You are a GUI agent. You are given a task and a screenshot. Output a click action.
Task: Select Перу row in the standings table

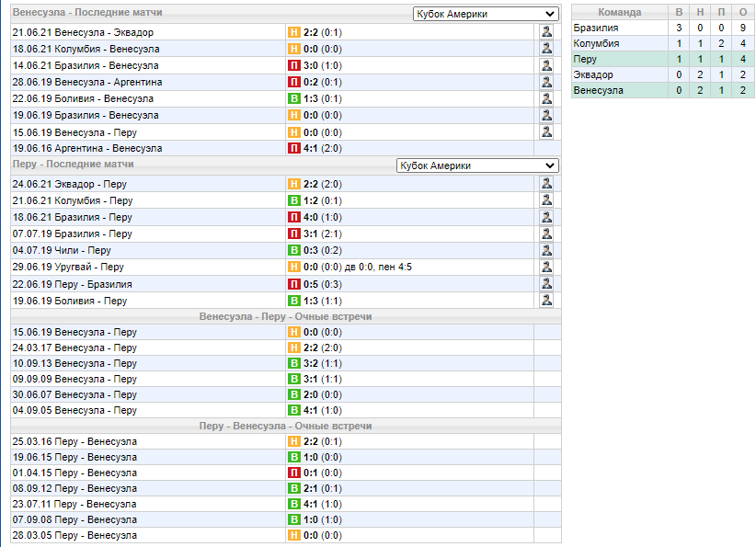click(663, 59)
